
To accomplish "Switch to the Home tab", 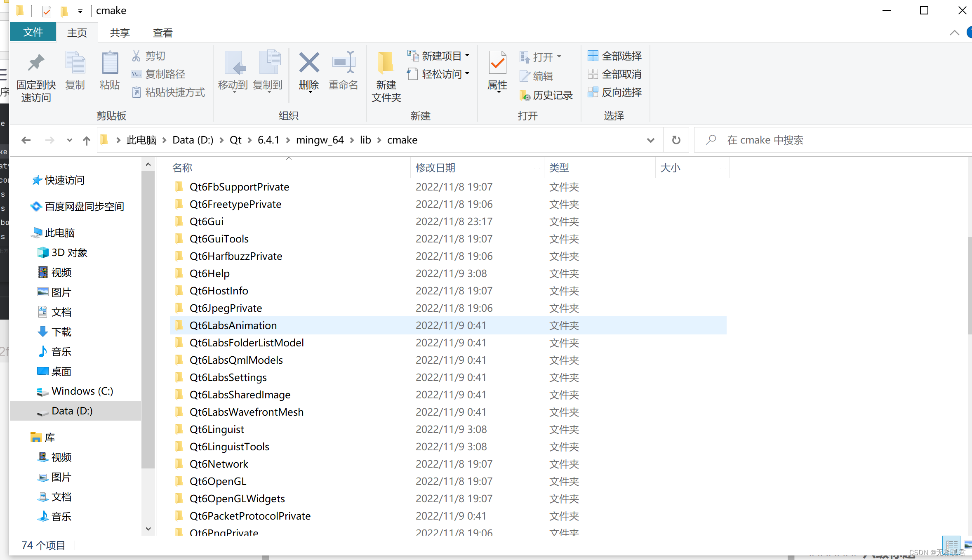I will (x=77, y=33).
